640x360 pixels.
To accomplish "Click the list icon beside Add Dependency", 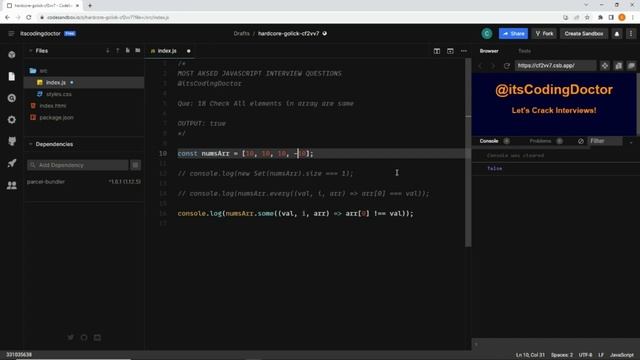I will point(136,165).
